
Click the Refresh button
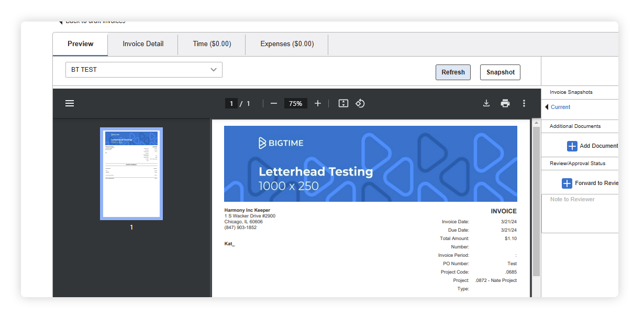click(x=453, y=72)
